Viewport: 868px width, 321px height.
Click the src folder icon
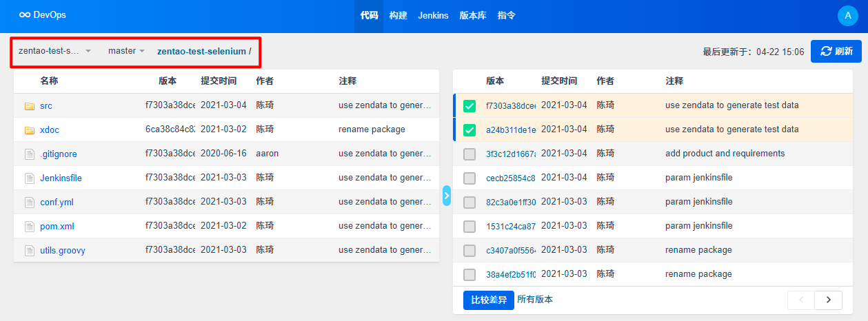[29, 106]
